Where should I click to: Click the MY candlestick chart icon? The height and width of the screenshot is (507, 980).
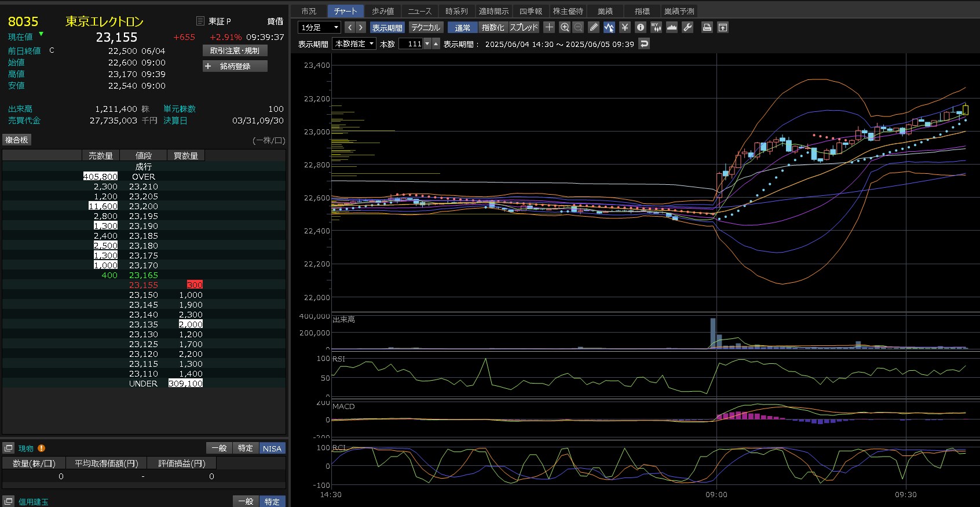656,27
